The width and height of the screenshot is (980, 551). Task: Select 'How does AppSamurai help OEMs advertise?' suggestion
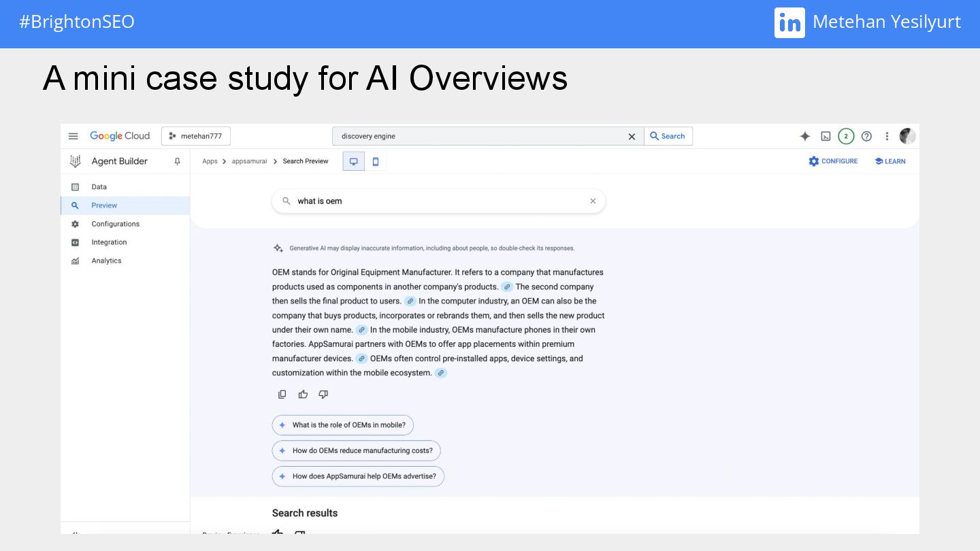click(x=358, y=476)
